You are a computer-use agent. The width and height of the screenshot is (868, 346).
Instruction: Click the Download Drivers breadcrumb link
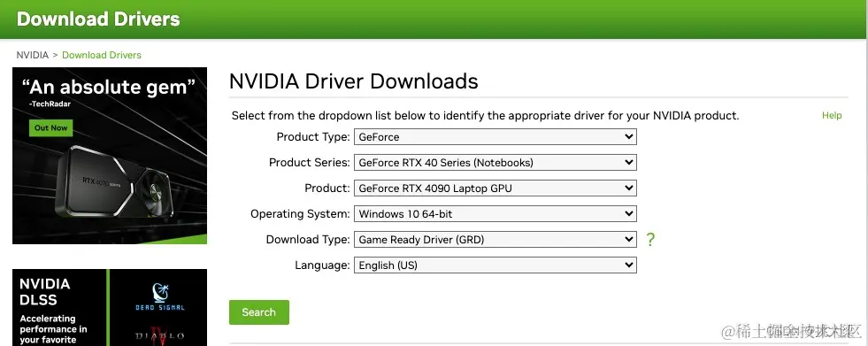101,55
